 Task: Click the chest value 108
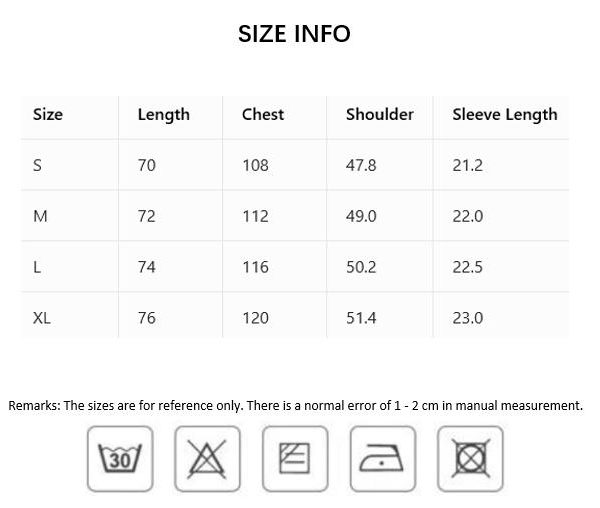click(256, 165)
